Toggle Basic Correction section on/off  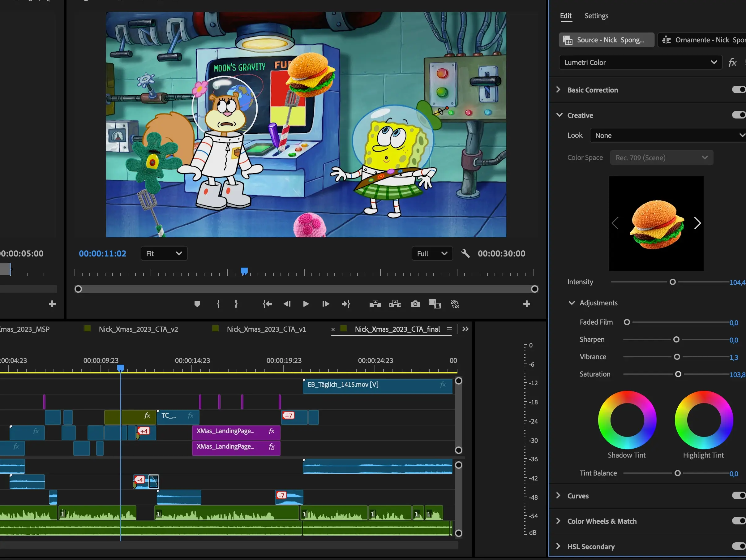click(739, 89)
